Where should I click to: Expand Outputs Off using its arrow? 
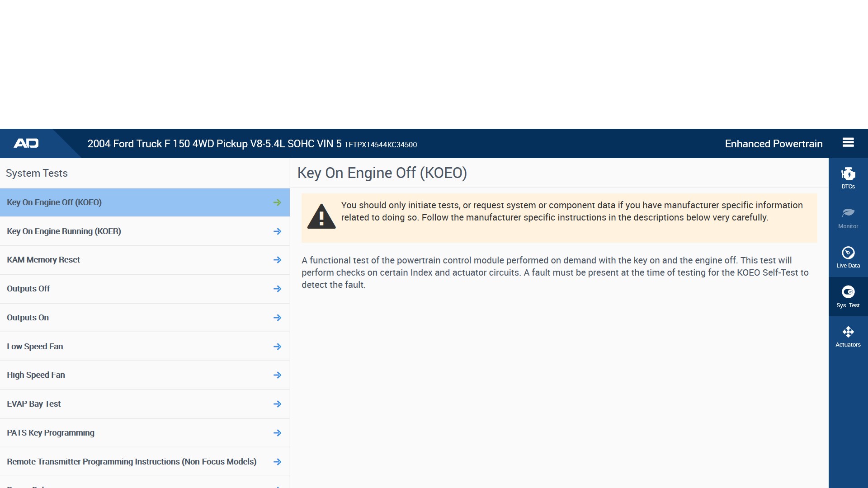pyautogui.click(x=277, y=289)
